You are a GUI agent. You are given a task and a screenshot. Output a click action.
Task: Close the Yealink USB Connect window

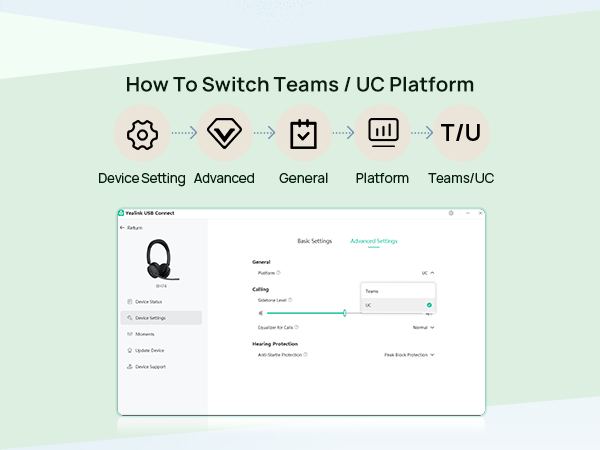(480, 213)
